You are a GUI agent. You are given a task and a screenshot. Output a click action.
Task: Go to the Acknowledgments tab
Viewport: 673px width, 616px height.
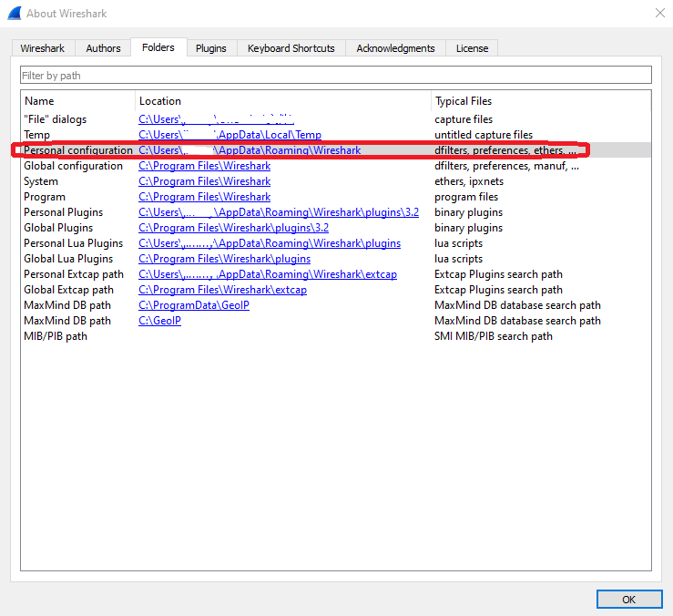pos(395,48)
